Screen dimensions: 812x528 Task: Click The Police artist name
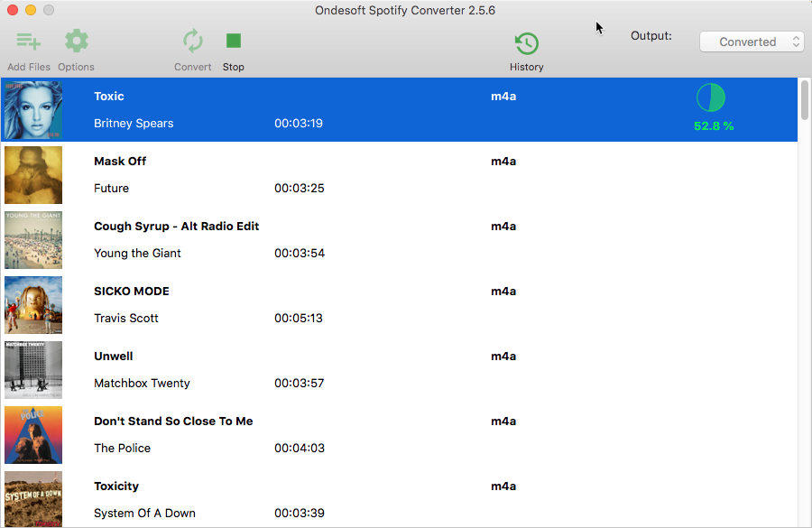pos(122,449)
